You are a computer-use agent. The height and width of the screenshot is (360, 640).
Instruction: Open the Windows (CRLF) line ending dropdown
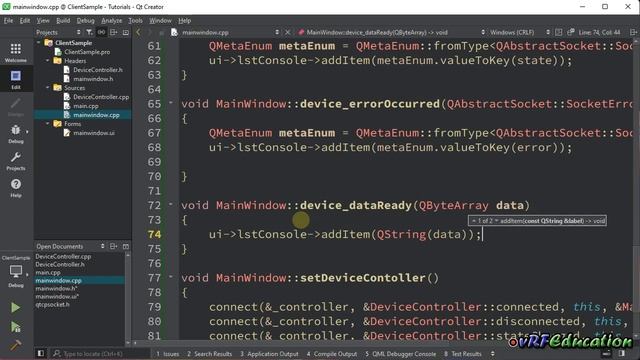tap(519, 32)
